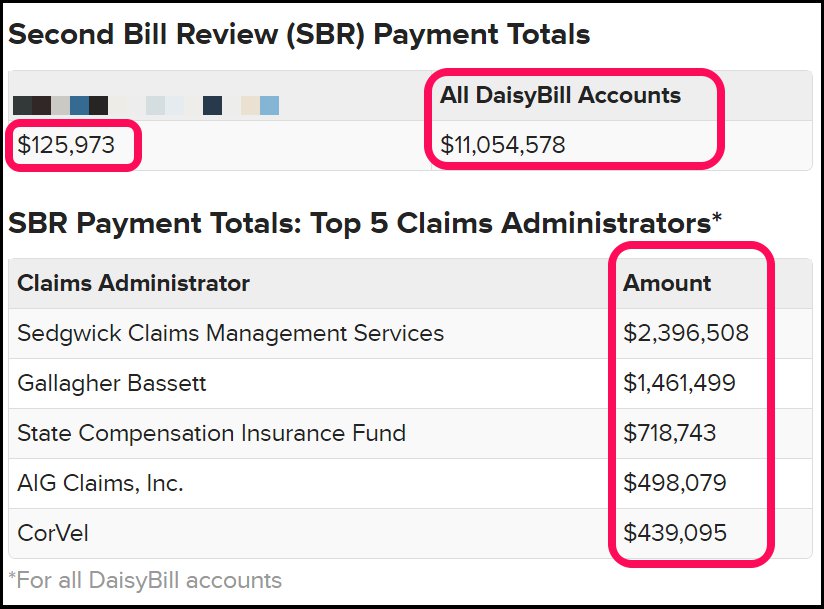Click the $439,095 CorVel amount
The image size is (824, 609).
point(675,533)
